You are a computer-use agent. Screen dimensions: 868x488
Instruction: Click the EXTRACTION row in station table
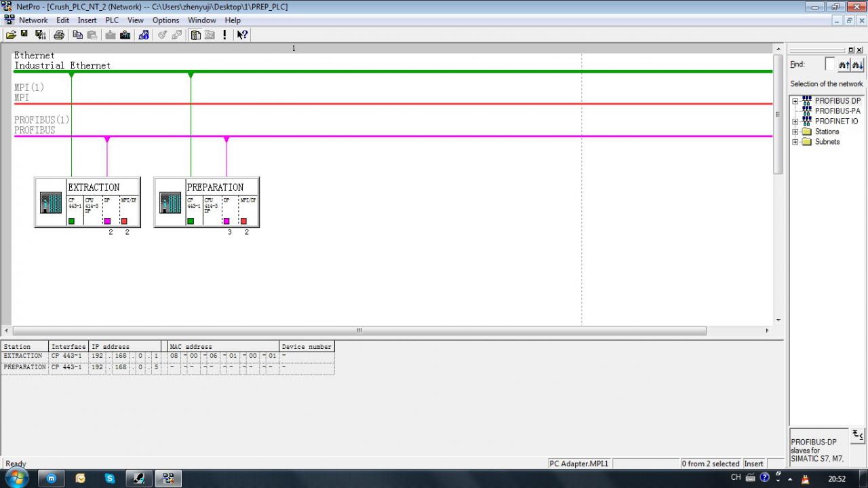click(x=168, y=356)
